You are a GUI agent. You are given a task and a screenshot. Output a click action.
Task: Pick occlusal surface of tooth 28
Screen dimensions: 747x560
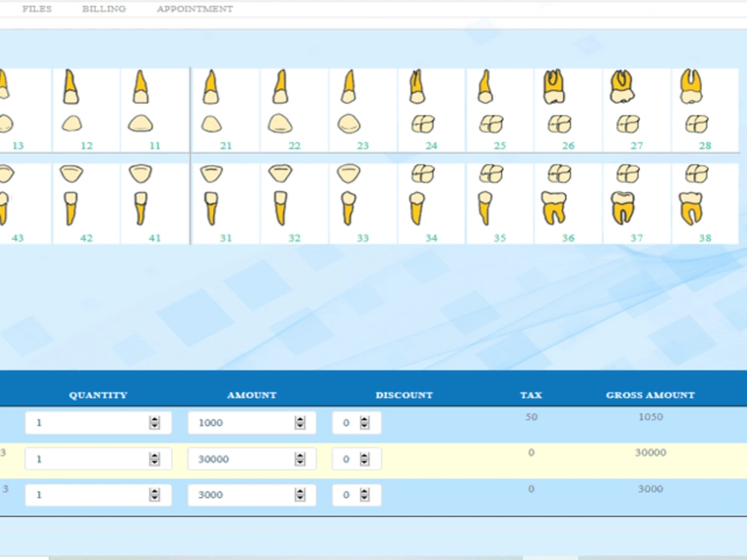(x=696, y=124)
